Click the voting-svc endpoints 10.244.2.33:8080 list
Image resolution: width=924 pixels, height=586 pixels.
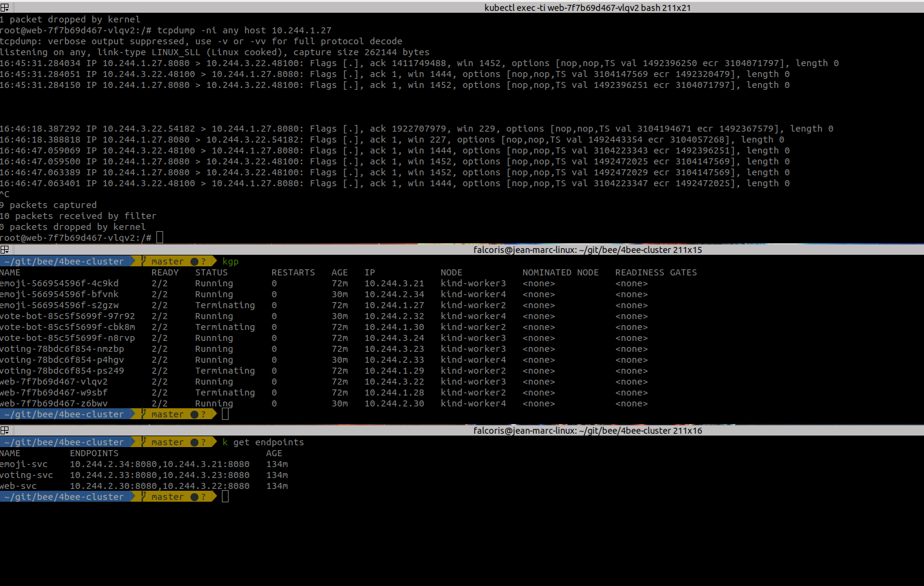point(159,475)
